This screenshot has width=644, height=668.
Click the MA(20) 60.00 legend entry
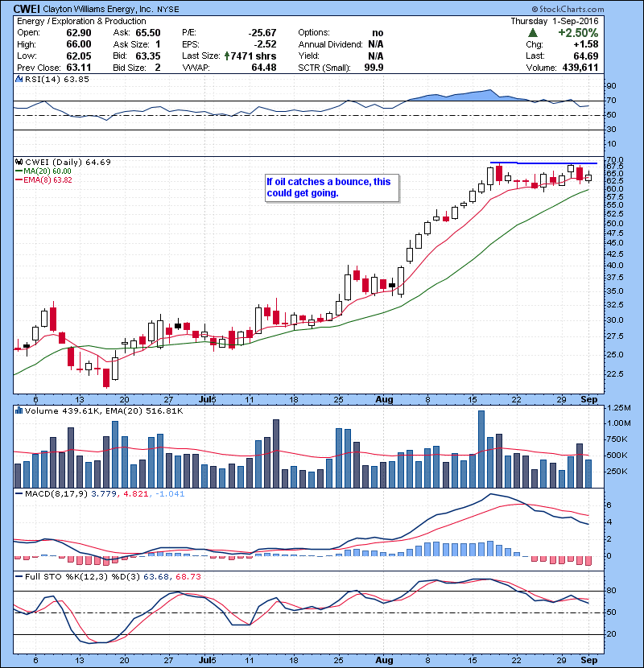pos(47,171)
